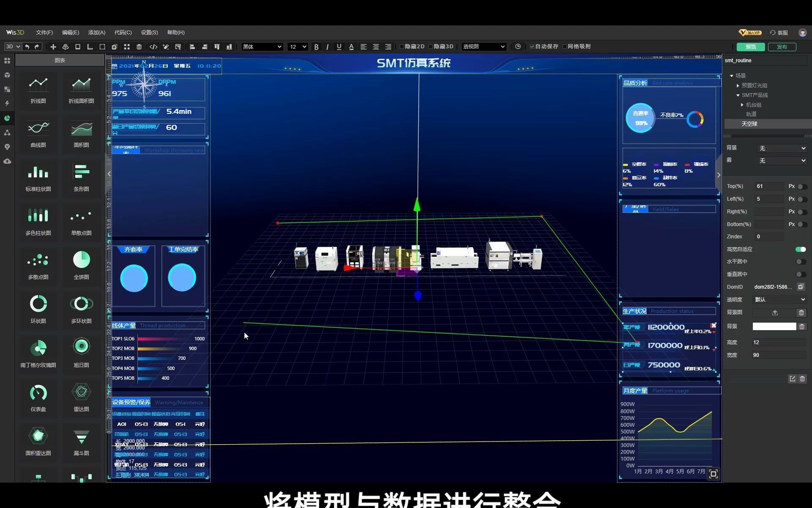The height and width of the screenshot is (508, 812).
Task: Uncheck the 自动保存 checkbox
Action: point(532,47)
